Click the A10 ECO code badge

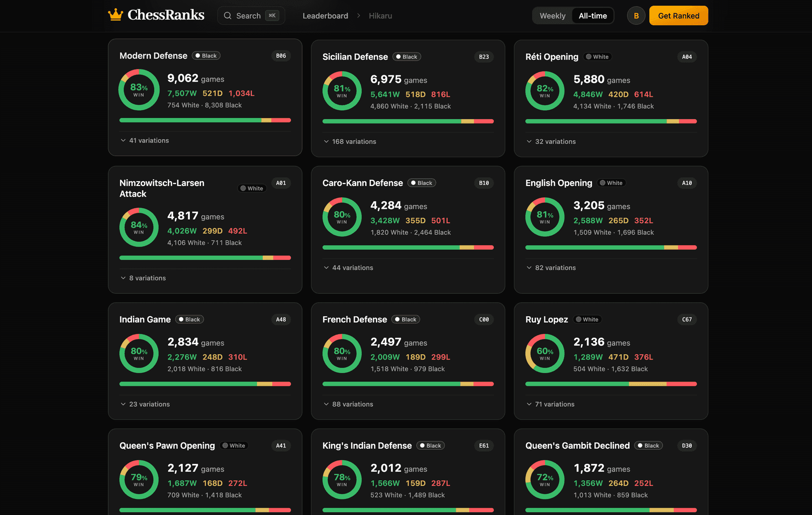click(687, 183)
